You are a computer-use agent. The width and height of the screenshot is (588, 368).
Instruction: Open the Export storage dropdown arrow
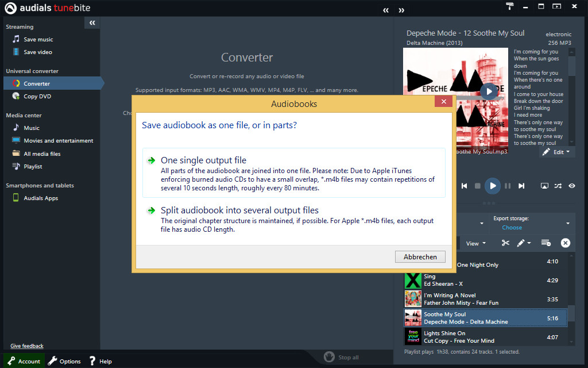[568, 224]
